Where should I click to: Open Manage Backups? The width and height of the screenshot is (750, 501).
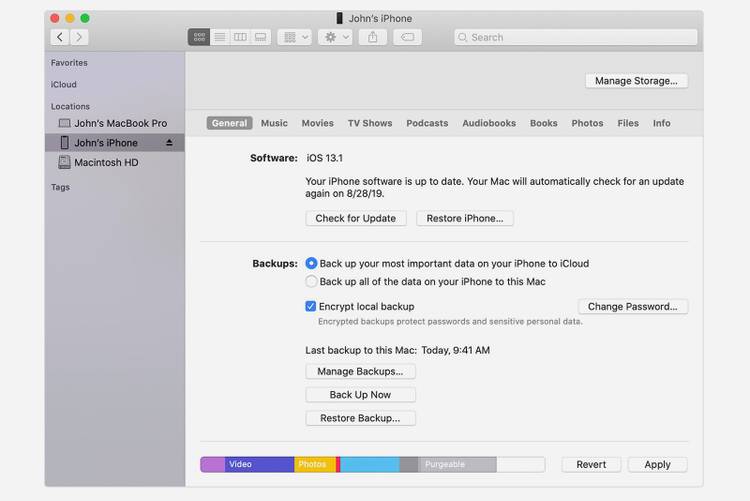[360, 371]
